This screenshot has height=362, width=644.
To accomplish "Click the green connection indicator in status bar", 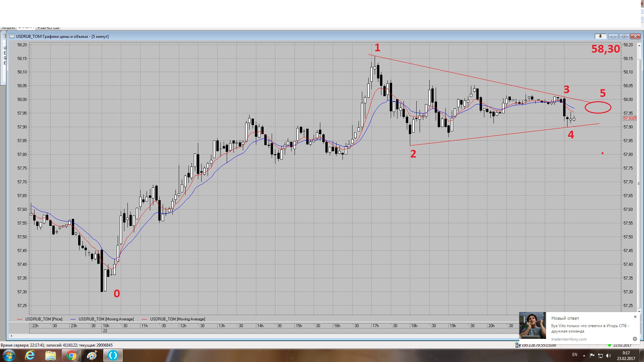I will (609, 345).
